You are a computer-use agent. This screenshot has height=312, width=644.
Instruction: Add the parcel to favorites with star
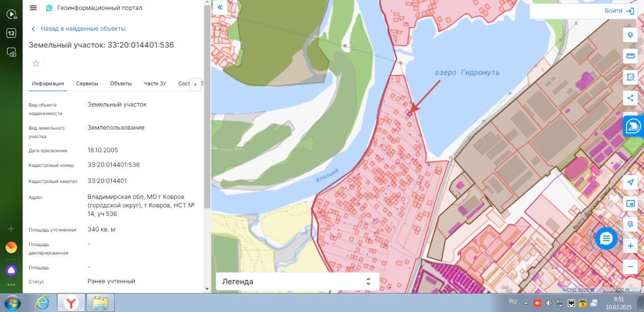(36, 63)
